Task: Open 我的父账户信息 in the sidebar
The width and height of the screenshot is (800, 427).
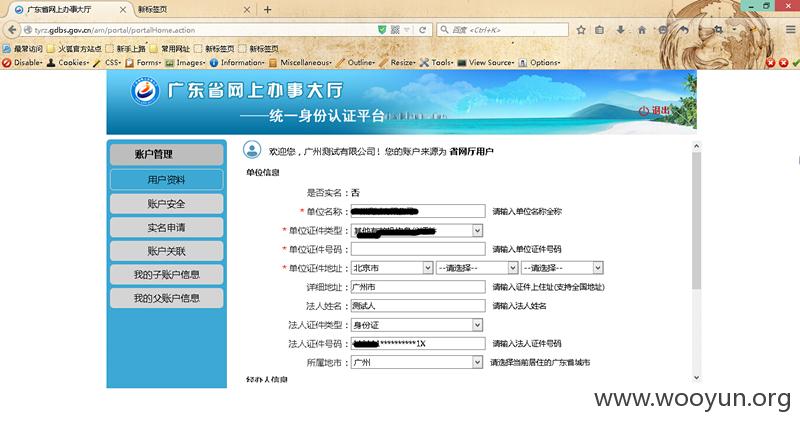Action: (166, 298)
